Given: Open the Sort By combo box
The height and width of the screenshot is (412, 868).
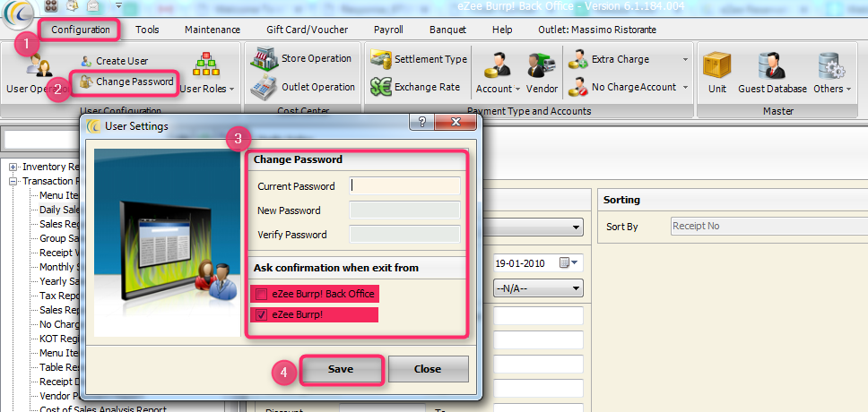Looking at the screenshot, I should point(769,227).
